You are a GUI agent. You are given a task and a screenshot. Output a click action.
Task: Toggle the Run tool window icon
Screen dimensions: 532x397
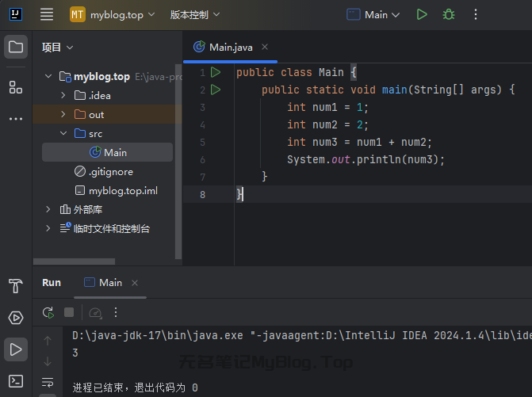(x=16, y=349)
